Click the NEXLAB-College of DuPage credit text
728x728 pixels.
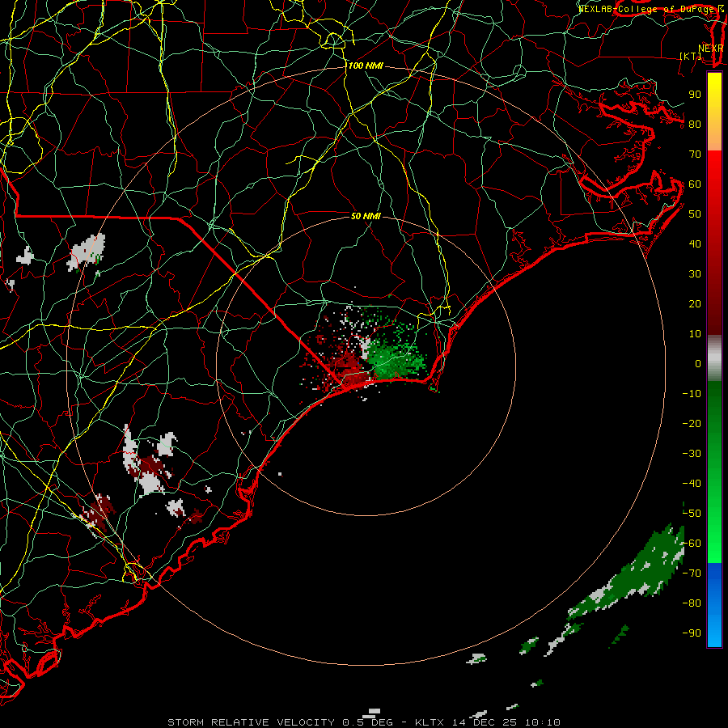point(650,9)
